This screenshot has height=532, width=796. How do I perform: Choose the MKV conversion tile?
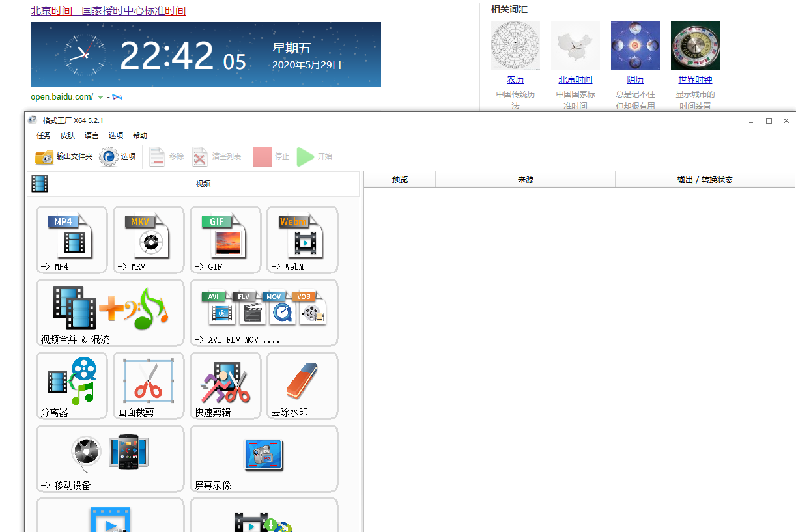149,240
